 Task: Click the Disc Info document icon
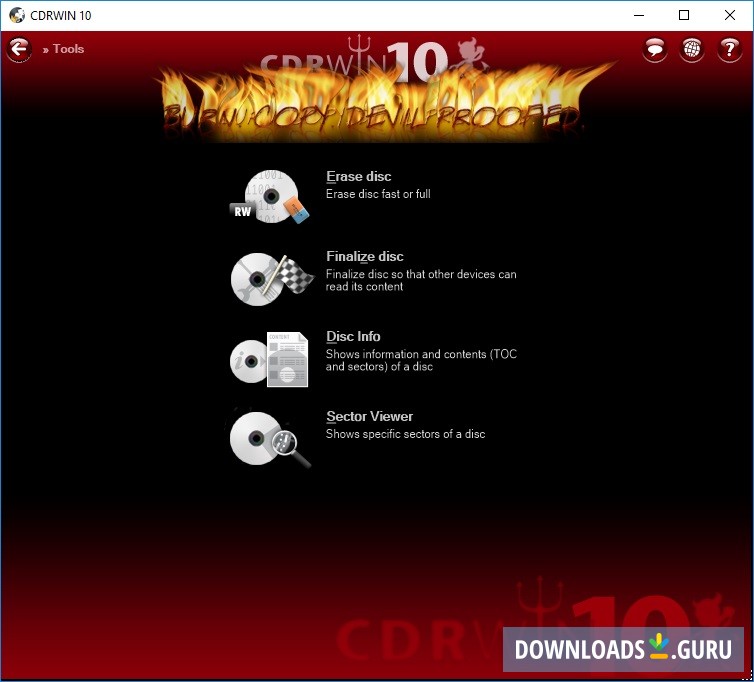point(269,359)
